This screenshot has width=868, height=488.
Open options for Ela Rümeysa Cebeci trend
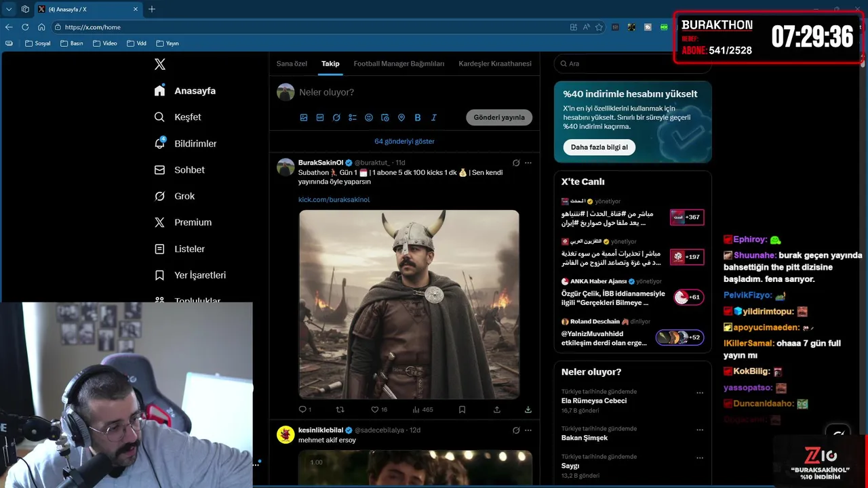pyautogui.click(x=700, y=392)
